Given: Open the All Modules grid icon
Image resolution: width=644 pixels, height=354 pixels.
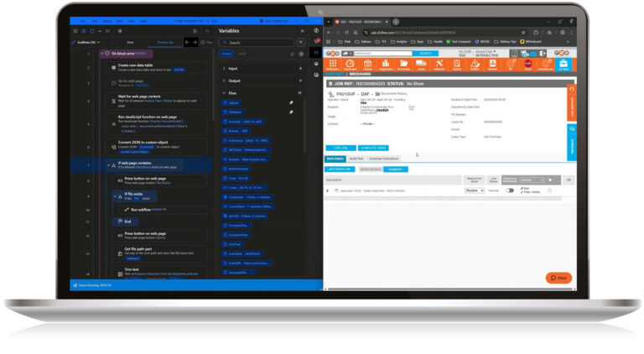Looking at the screenshot, I should [333, 64].
